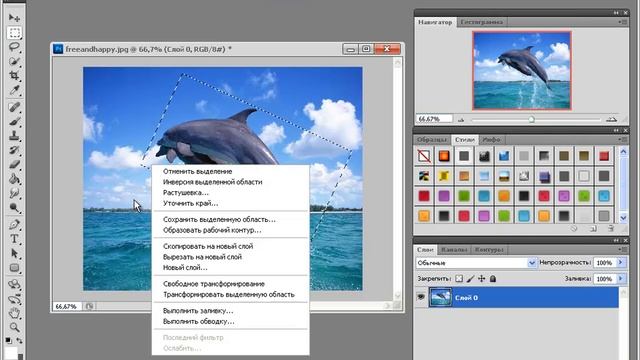
Task: Switch to the Каналы tab
Action: coord(454,249)
